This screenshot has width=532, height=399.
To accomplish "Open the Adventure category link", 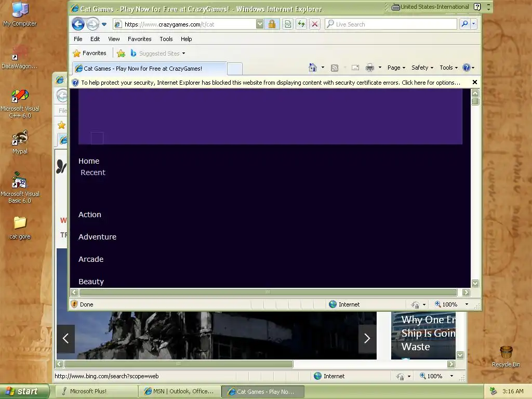I will pyautogui.click(x=97, y=237).
